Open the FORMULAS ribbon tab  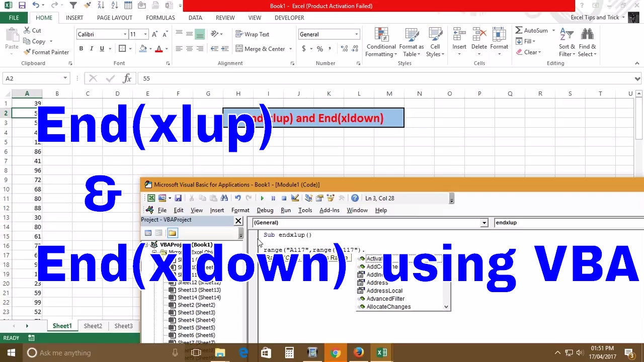(160, 18)
